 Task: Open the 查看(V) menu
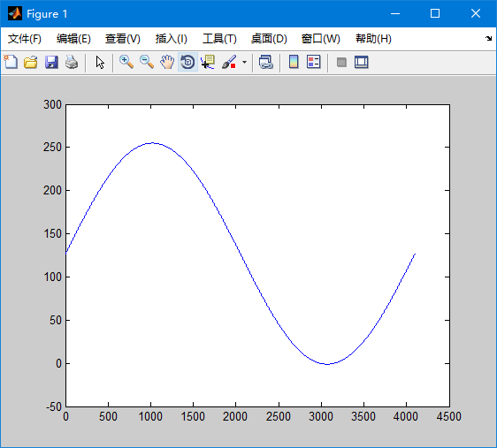[x=123, y=39]
